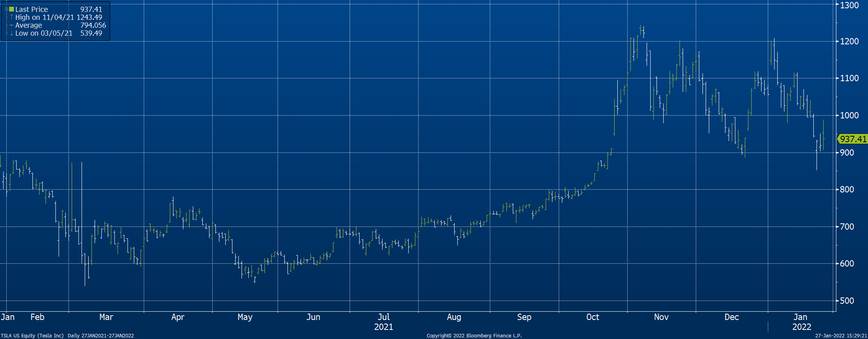Screen dimensions: 868x339
Task: Click the Oct month label on time axis
Action: pyautogui.click(x=593, y=317)
